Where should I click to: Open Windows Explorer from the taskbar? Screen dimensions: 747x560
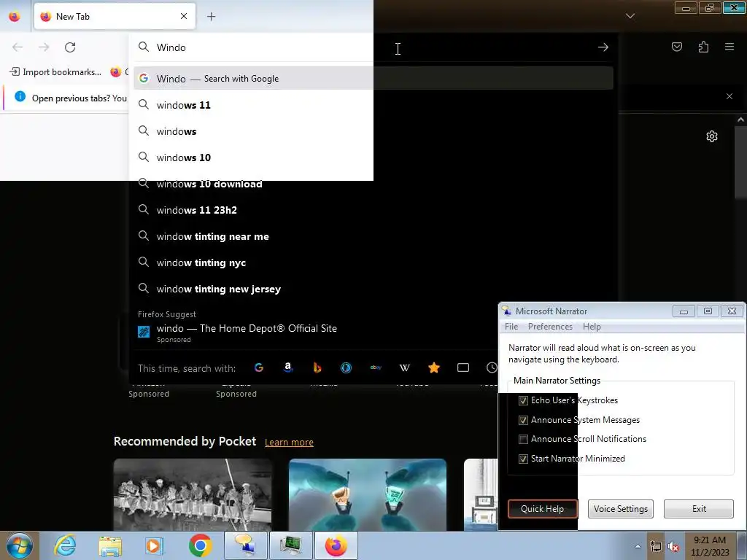point(110,545)
